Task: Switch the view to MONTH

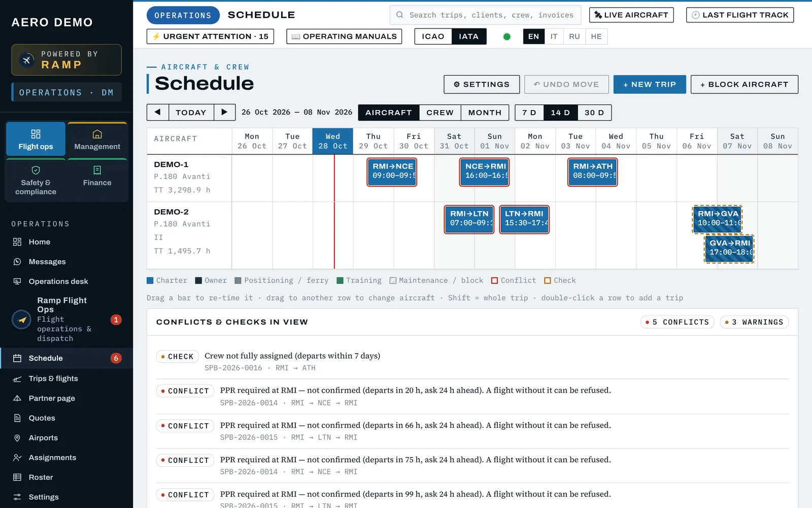Action: [x=485, y=112]
